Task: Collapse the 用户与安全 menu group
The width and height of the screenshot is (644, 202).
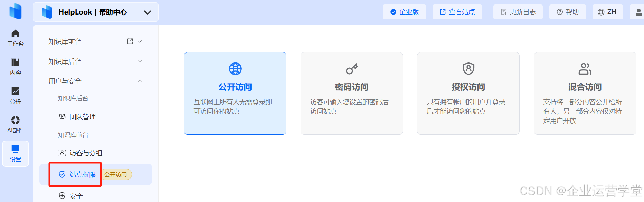Action: tap(96, 81)
